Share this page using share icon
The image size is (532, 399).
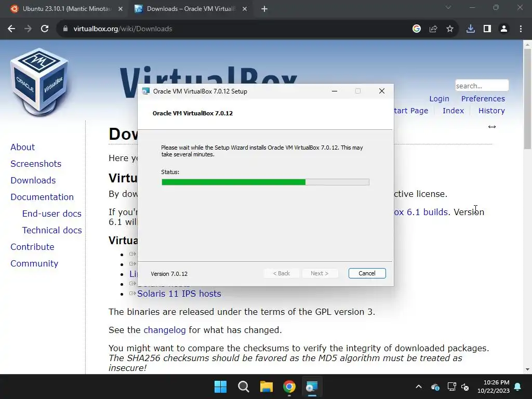coord(433,29)
